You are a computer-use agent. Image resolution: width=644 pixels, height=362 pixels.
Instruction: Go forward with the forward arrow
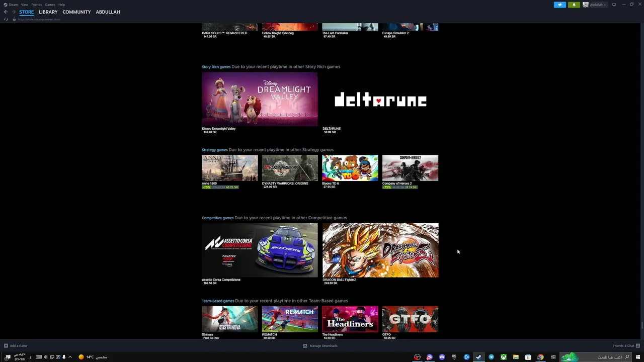tap(14, 12)
